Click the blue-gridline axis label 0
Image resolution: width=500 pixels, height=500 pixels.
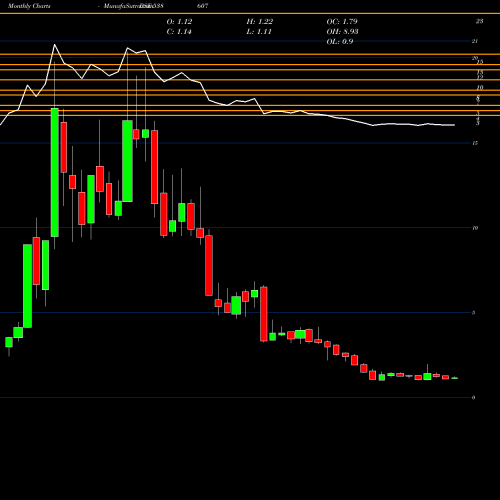473,397
